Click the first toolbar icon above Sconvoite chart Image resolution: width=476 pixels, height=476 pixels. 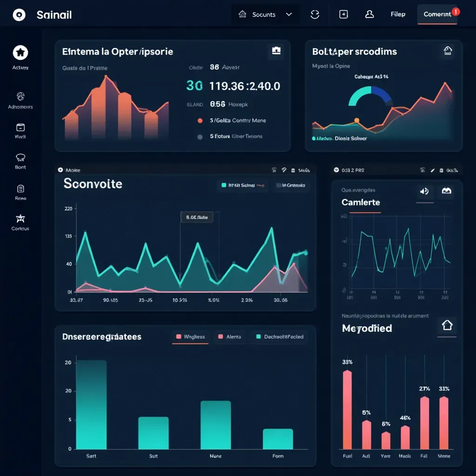coord(274,170)
